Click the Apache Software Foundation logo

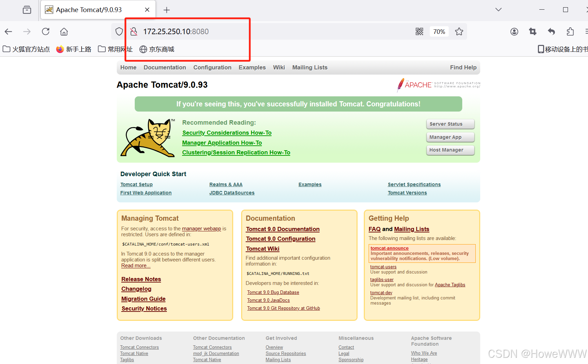(439, 85)
